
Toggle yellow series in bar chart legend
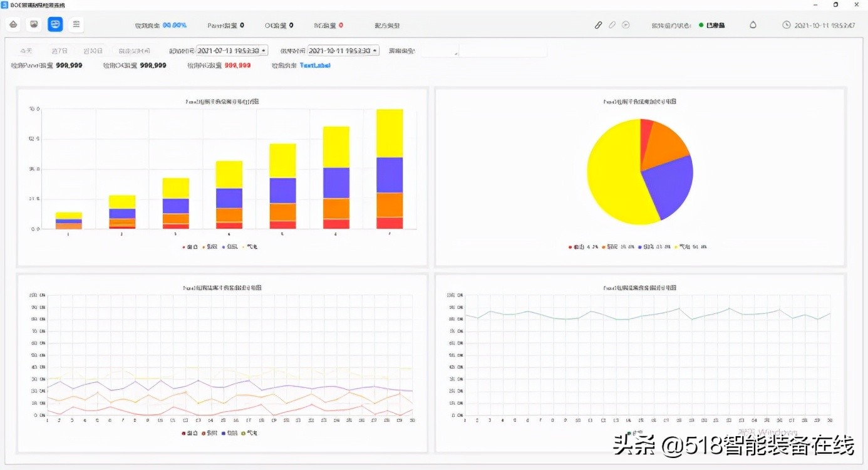point(251,247)
